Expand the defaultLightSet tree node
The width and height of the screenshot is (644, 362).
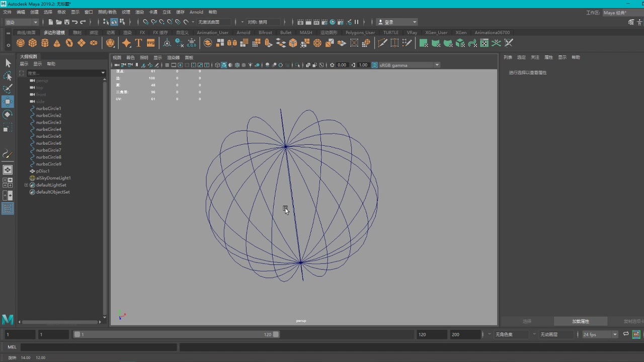pyautogui.click(x=26, y=185)
